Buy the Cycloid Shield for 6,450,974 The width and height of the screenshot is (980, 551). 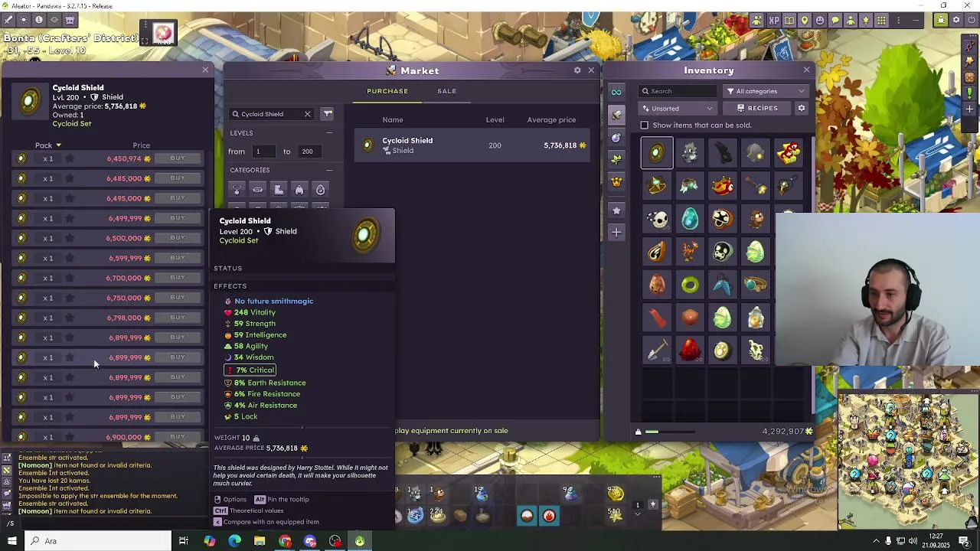pyautogui.click(x=178, y=158)
